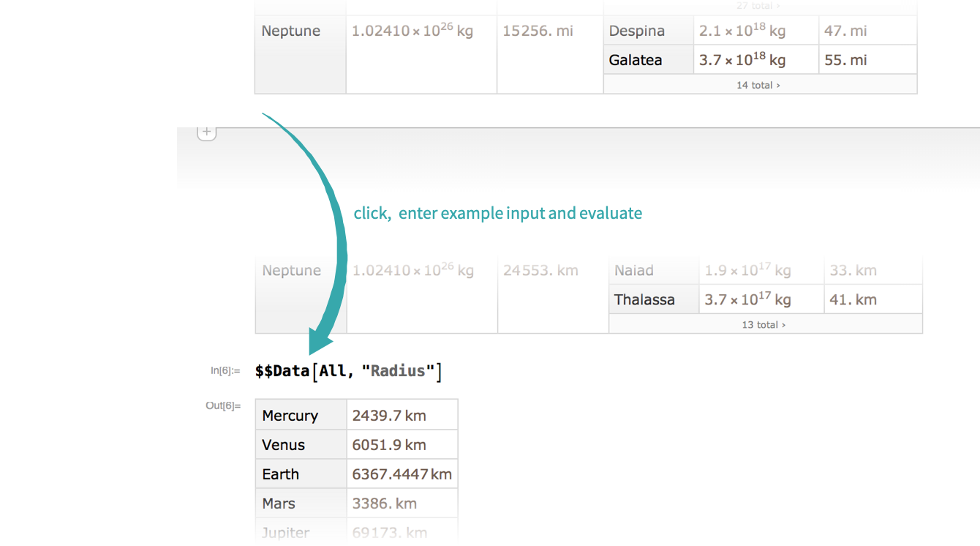The height and width of the screenshot is (546, 980).
Task: Select the Mars row header
Action: point(279,504)
